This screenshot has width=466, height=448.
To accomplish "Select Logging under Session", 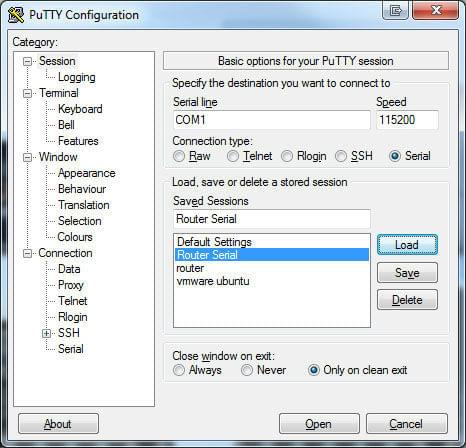I will [x=77, y=77].
